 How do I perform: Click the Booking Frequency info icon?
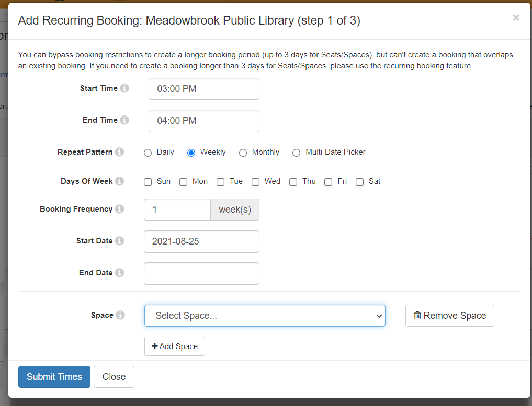point(119,209)
